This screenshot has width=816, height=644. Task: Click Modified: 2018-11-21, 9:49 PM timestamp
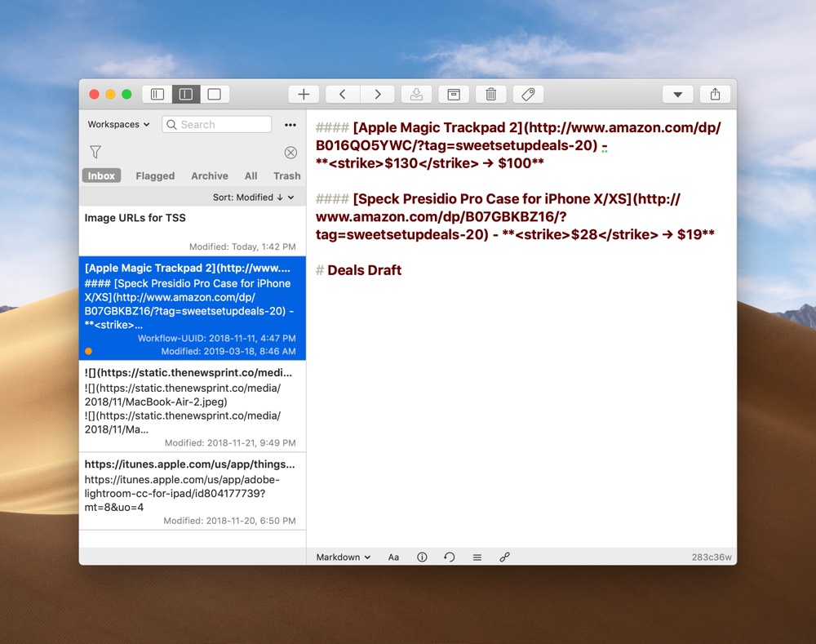pyautogui.click(x=230, y=443)
